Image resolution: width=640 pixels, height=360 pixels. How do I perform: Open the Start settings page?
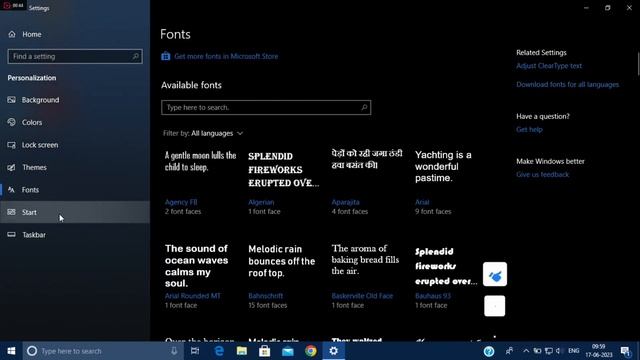[75, 212]
